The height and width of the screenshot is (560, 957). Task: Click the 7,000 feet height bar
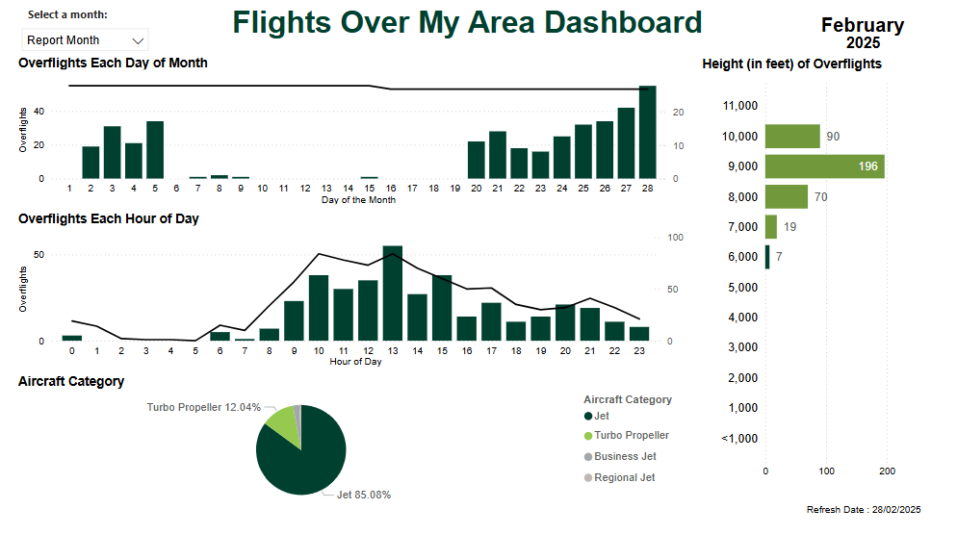(x=770, y=227)
